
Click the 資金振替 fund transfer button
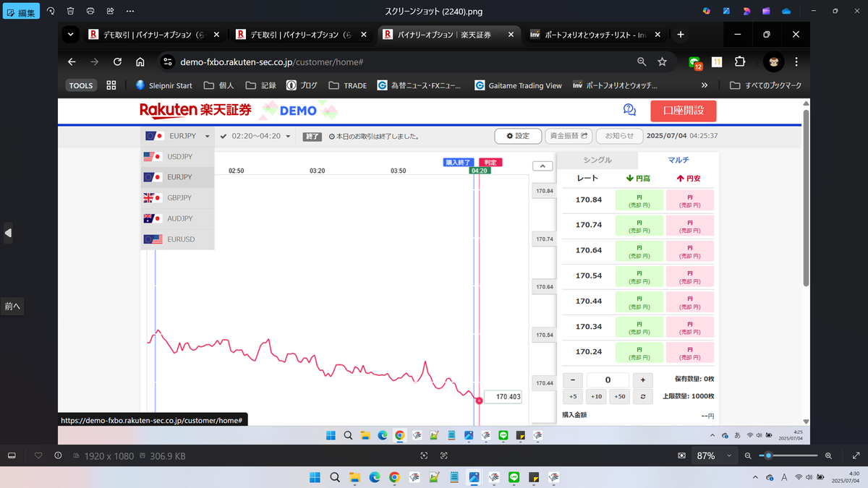569,136
